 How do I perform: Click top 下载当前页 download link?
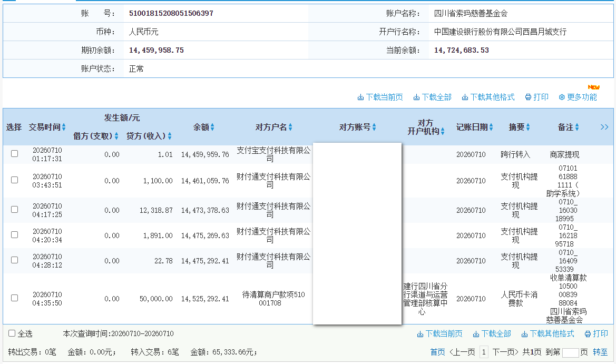point(380,97)
